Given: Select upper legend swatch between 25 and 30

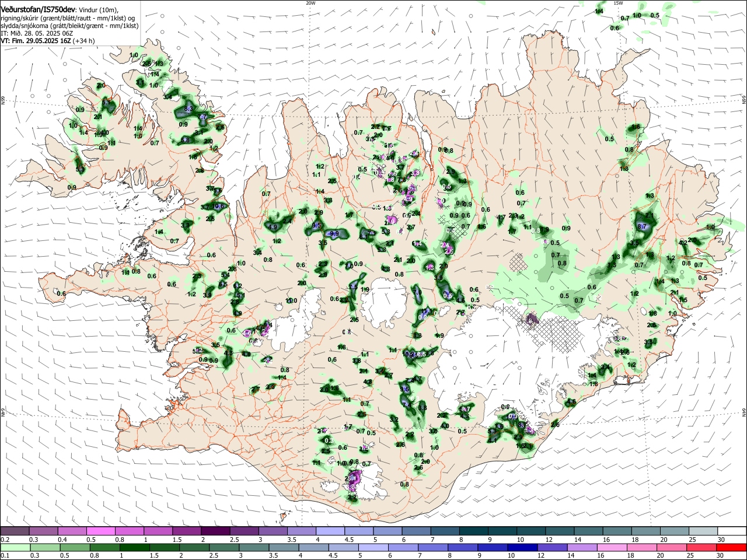Looking at the screenshot, I should 702,531.
